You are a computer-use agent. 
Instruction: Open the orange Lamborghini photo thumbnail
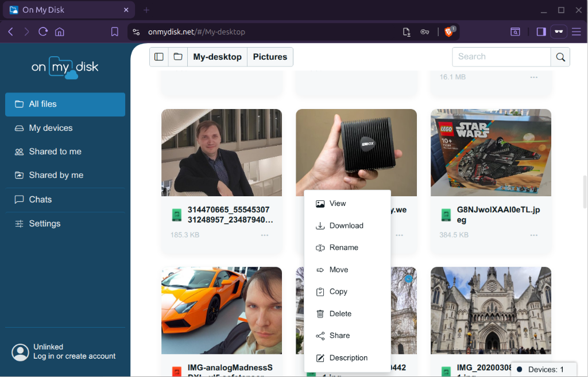[x=222, y=310]
